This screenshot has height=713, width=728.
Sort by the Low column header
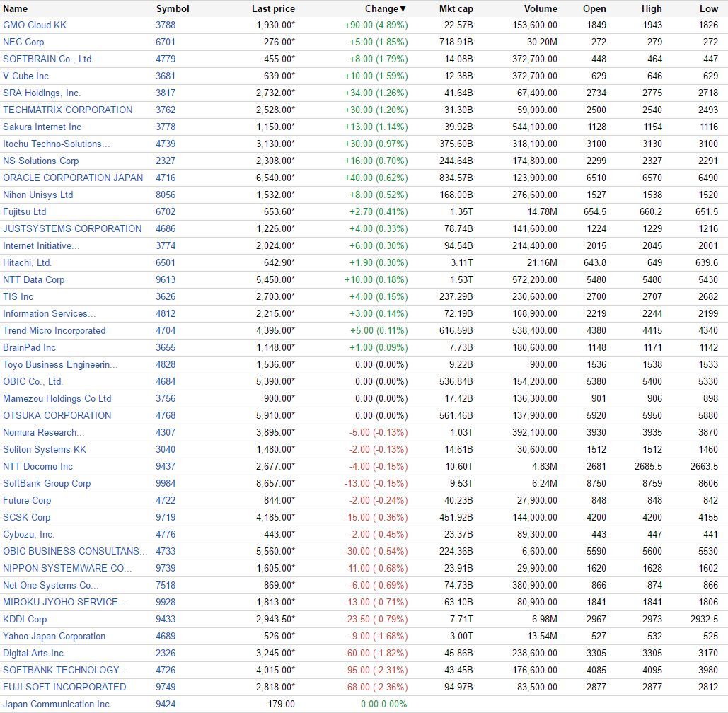coord(708,8)
